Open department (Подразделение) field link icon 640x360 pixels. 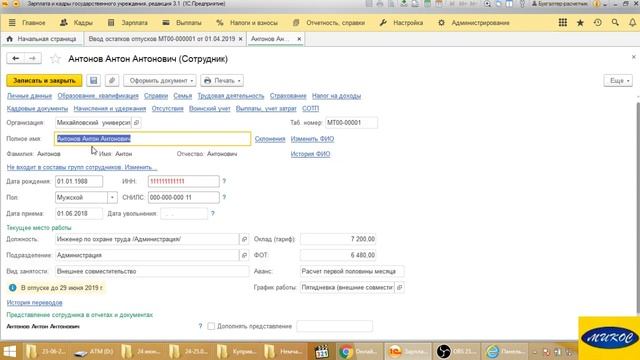coord(244,255)
